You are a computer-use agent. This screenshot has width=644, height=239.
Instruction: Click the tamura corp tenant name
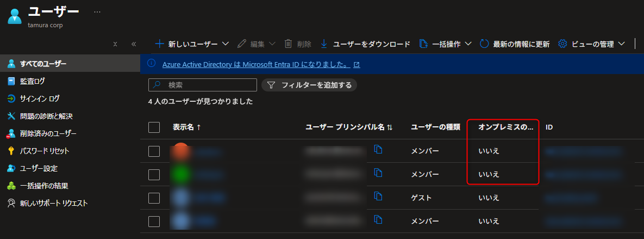(45, 25)
